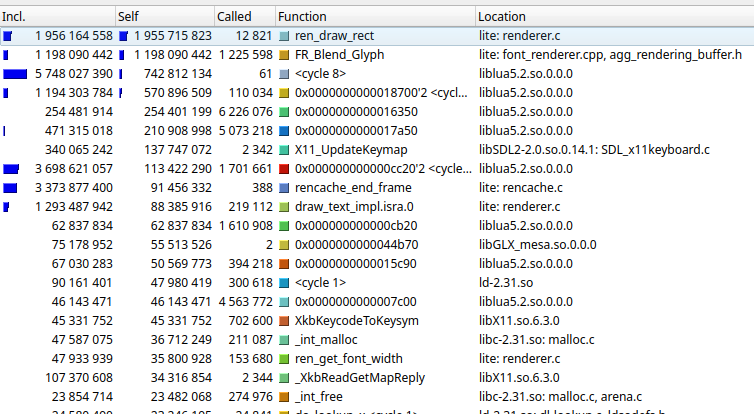
Task: Sort by the Self column header
Action: (x=165, y=16)
